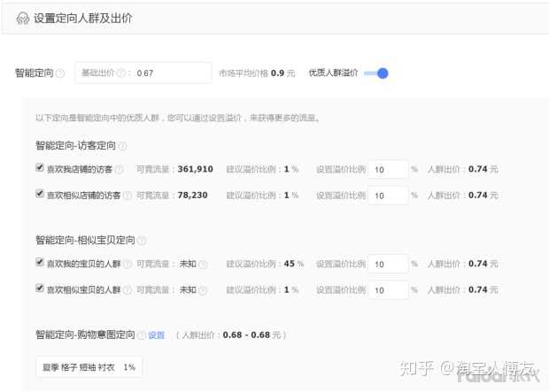This screenshot has height=392, width=549.
Task: Click help icon next to 智能定向
Action: (x=60, y=73)
